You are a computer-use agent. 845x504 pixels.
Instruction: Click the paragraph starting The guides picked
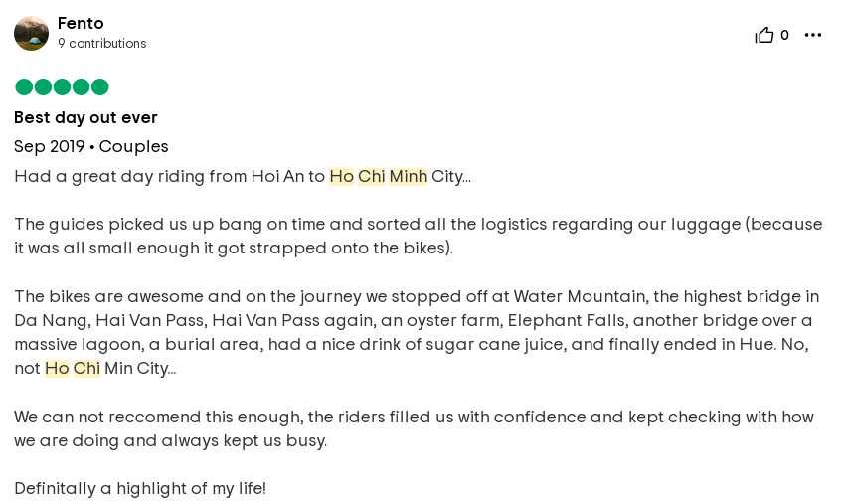(419, 237)
